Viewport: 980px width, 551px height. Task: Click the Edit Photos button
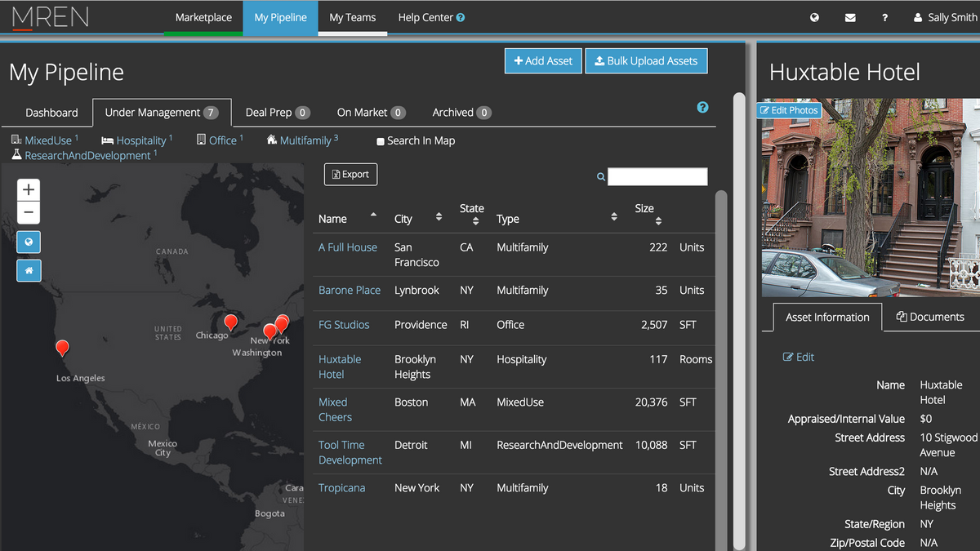tap(789, 110)
